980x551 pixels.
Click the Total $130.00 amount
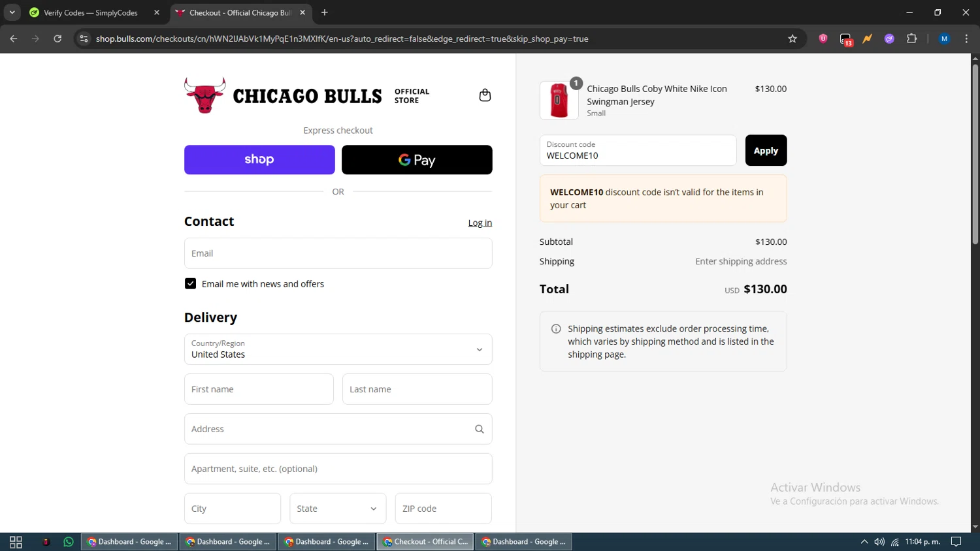click(765, 289)
